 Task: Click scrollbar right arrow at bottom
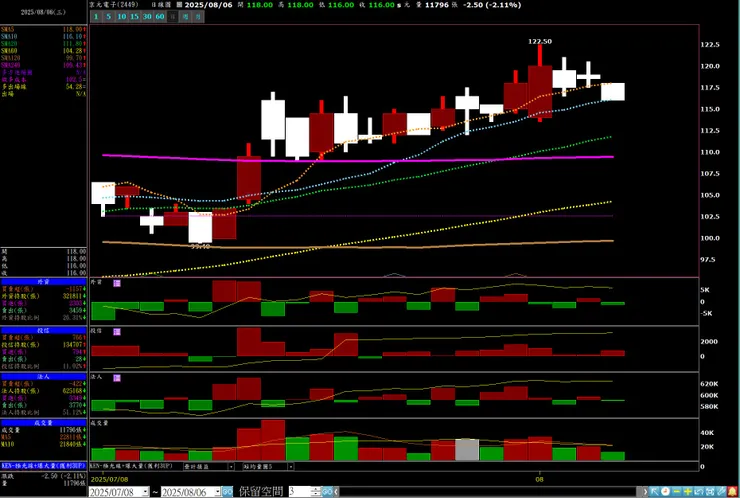[645, 492]
